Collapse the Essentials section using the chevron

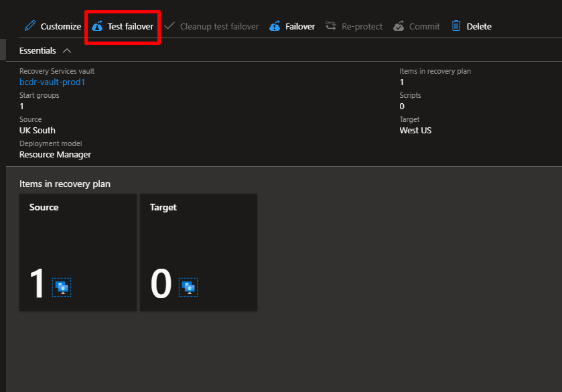coord(66,51)
